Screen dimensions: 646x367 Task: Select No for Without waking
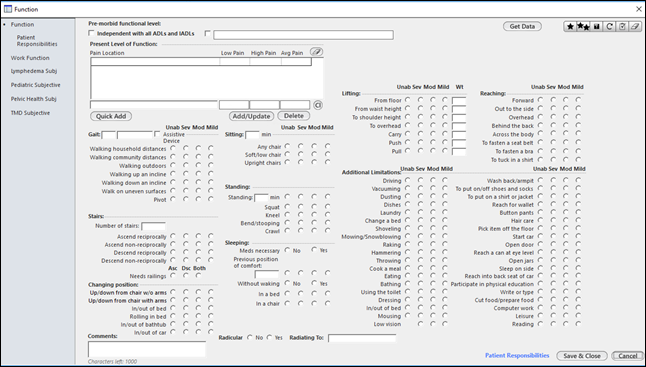click(287, 283)
